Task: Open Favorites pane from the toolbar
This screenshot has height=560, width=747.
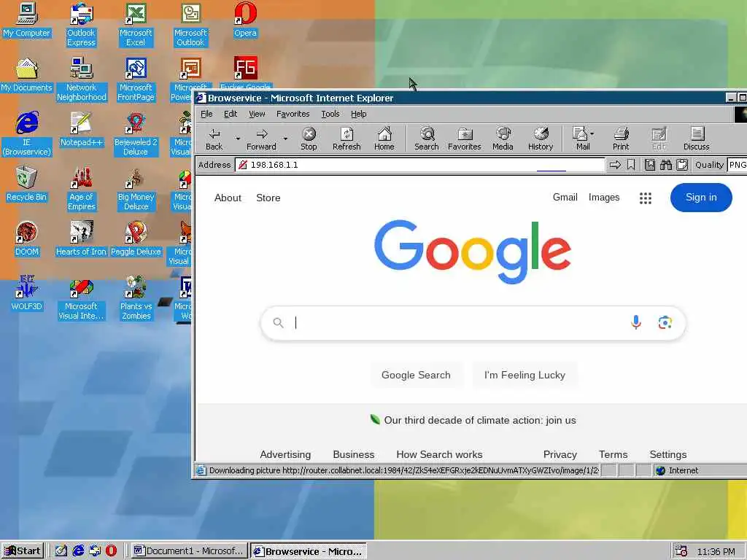Action: pos(465,139)
